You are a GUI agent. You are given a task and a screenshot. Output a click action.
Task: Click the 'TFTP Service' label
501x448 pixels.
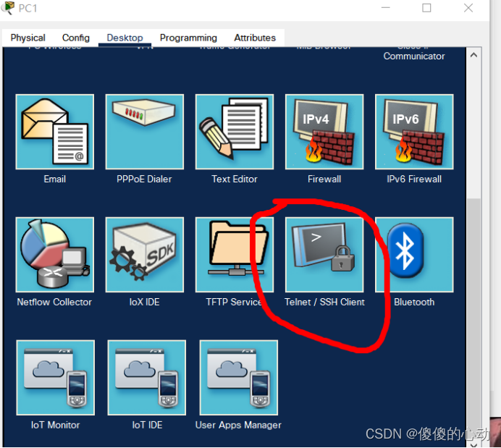point(234,302)
